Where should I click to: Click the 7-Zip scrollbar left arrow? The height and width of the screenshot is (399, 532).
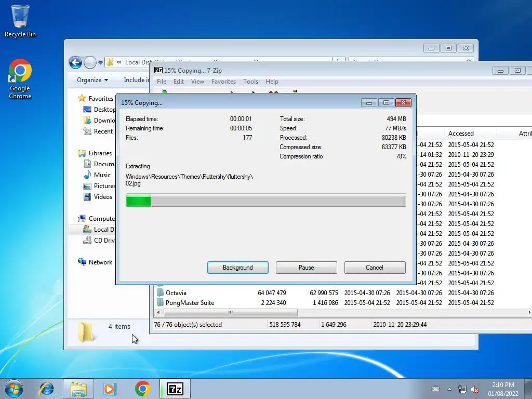(158, 312)
